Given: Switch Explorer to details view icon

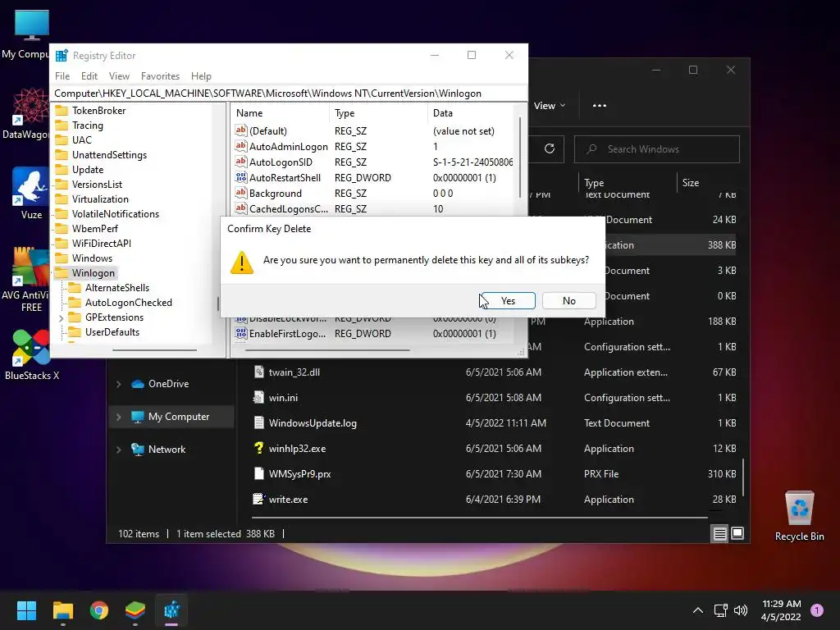Looking at the screenshot, I should (719, 533).
